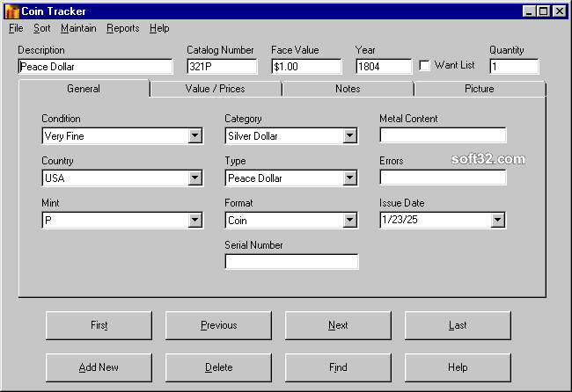Minimize the Coin Tracker window

pyautogui.click(x=529, y=11)
